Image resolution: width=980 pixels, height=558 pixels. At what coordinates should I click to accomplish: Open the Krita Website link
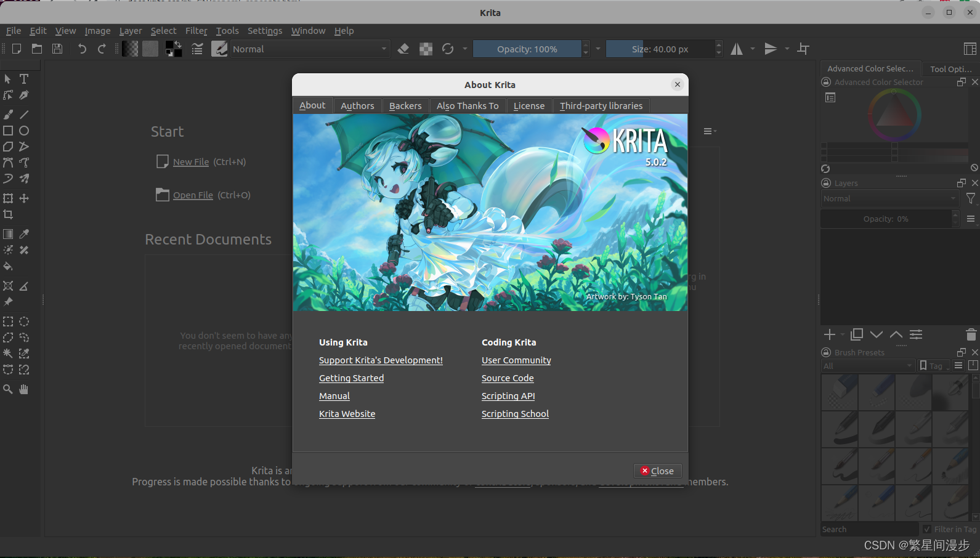click(347, 414)
